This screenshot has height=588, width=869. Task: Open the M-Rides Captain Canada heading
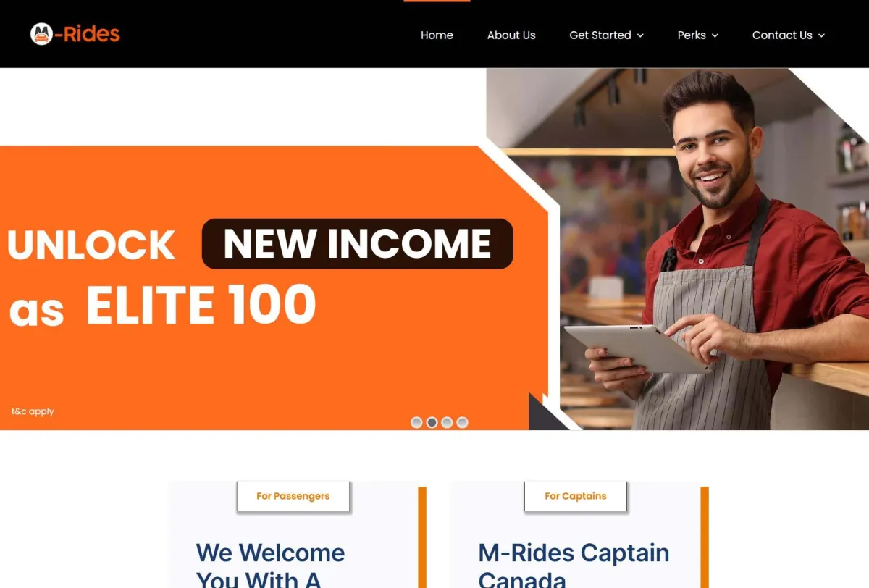[x=574, y=565]
